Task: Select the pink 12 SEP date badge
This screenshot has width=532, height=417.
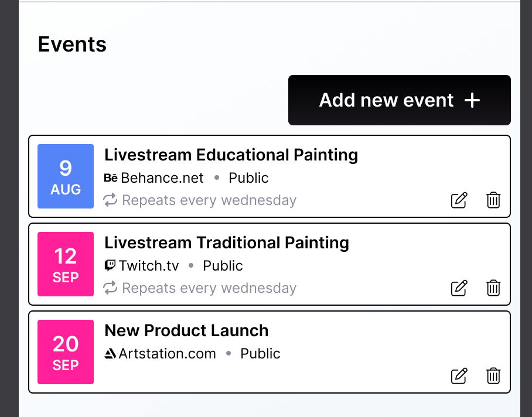Action: point(66,264)
